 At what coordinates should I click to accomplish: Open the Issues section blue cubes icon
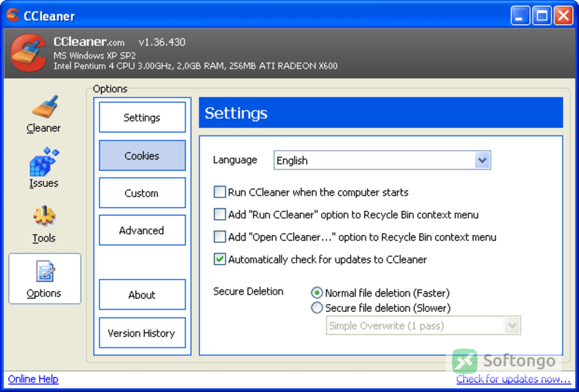44,162
